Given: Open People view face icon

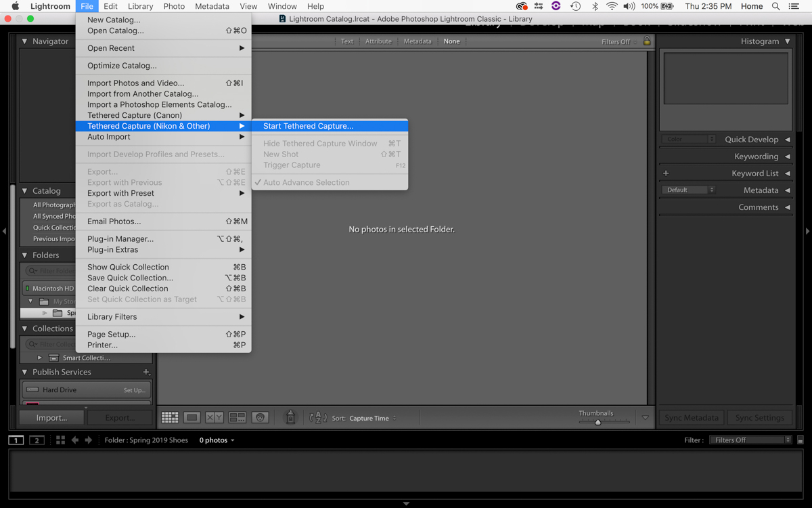Looking at the screenshot, I should [261, 418].
